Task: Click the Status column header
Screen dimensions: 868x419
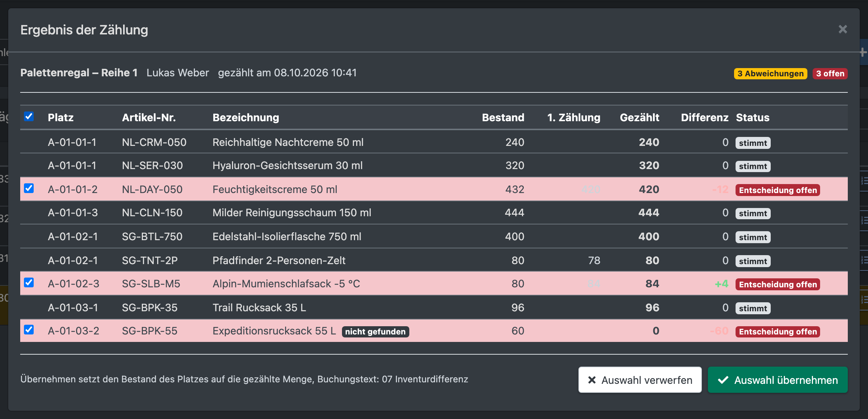Action: (752, 117)
